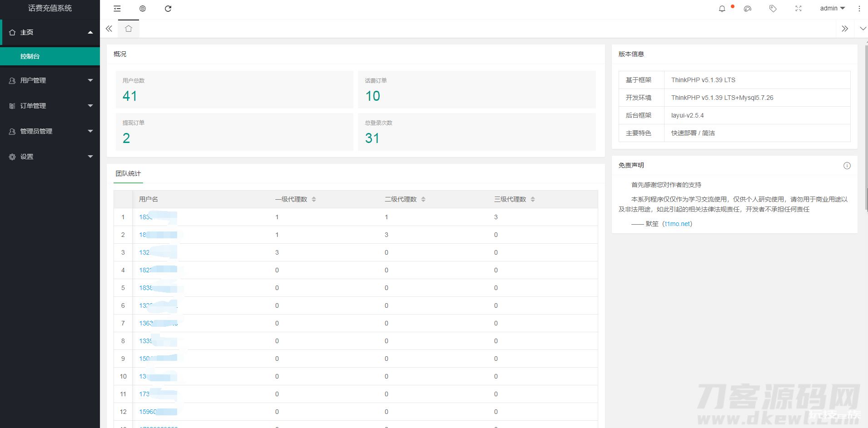Toggle sidebar collapse menu icon
Viewport: 868px width, 428px height.
point(117,9)
